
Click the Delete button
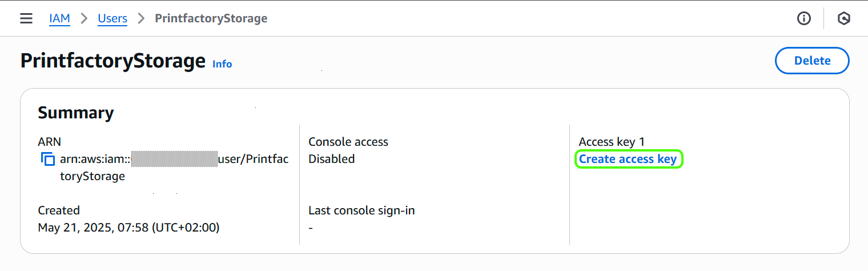tap(812, 61)
